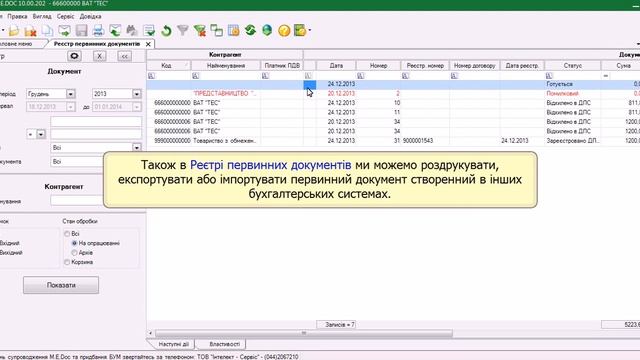This screenshot has width=640, height=360.
Task: Open the 2013 year dropdown
Action: point(137,94)
